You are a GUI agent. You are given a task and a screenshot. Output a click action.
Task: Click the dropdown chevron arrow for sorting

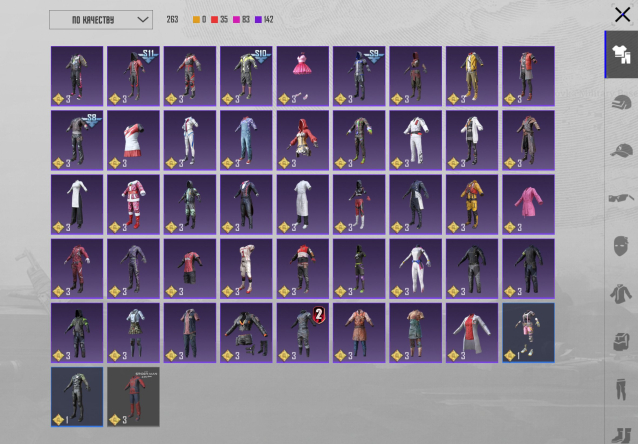click(x=141, y=19)
